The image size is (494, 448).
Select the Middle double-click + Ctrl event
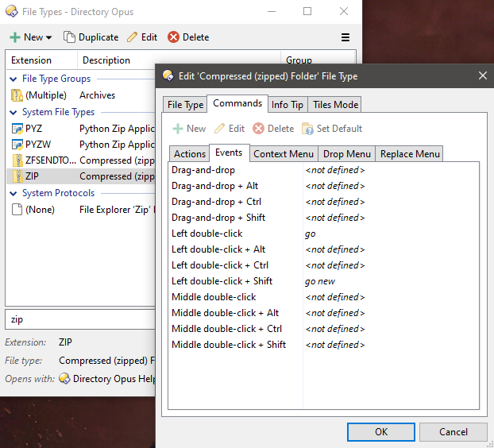coord(323,329)
